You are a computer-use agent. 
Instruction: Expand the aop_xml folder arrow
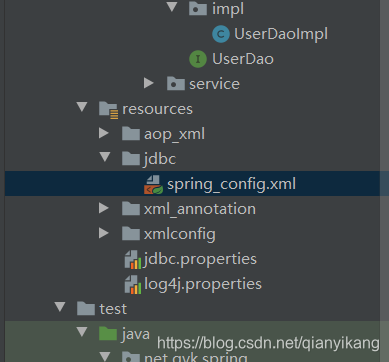[104, 133]
